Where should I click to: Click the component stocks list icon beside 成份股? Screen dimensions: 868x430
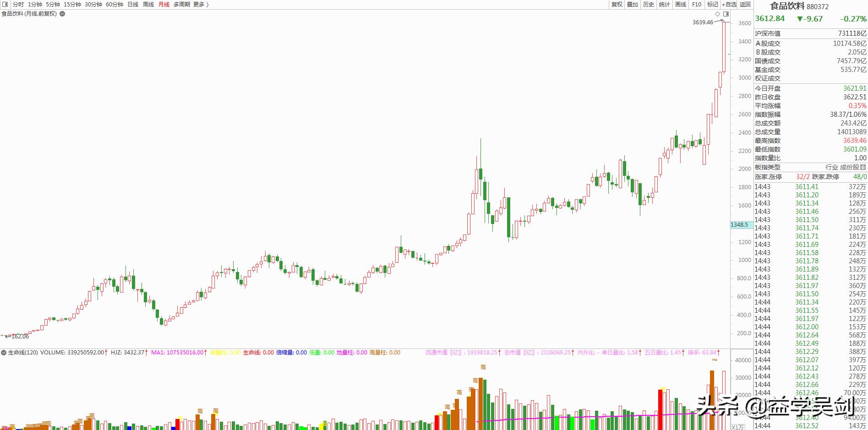pyautogui.click(x=863, y=167)
